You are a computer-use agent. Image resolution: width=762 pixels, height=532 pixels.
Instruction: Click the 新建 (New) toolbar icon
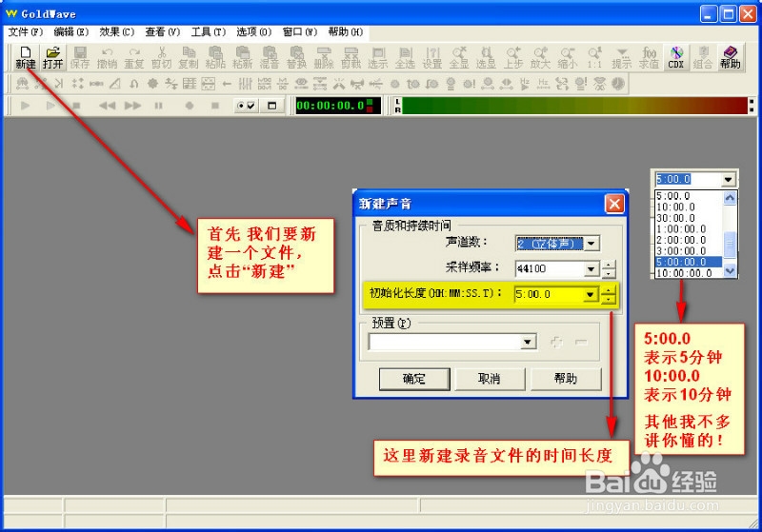pyautogui.click(x=26, y=57)
